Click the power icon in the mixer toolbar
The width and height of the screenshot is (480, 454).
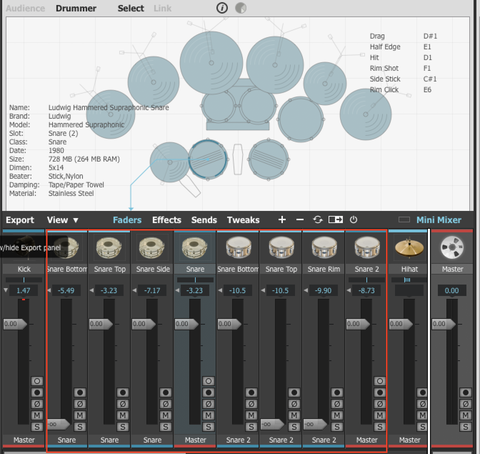[x=354, y=220]
